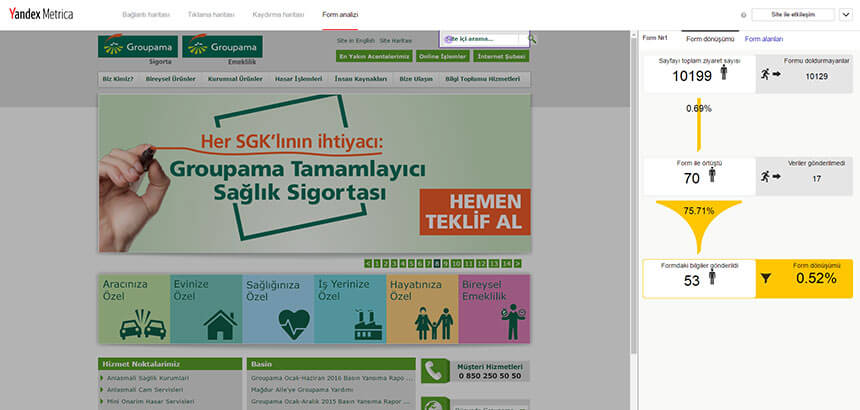This screenshot has height=410, width=860.
Task: Open the Biz Kimiz? menu
Action: pos(118,79)
